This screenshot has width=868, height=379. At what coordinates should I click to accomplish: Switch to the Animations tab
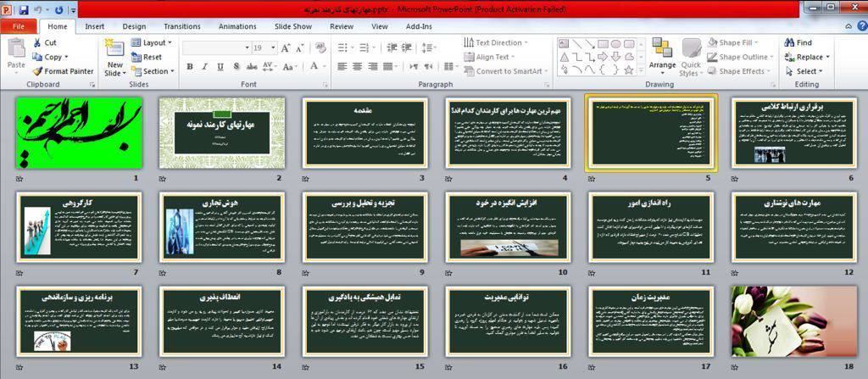coord(237,26)
